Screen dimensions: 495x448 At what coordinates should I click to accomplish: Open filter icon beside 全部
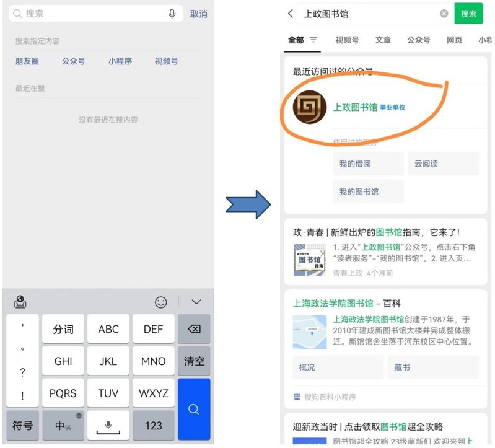coord(313,40)
